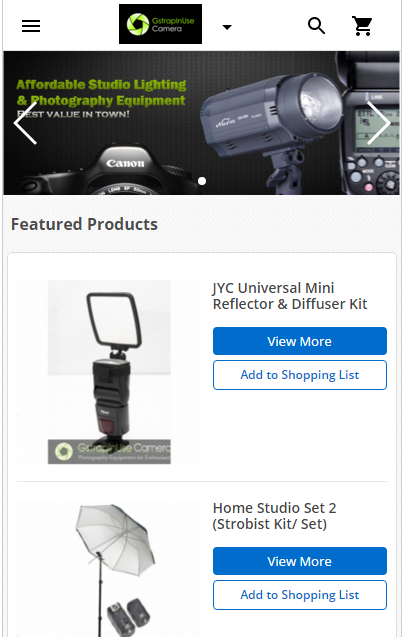
Task: Advance to the next banner slide
Action: [378, 123]
